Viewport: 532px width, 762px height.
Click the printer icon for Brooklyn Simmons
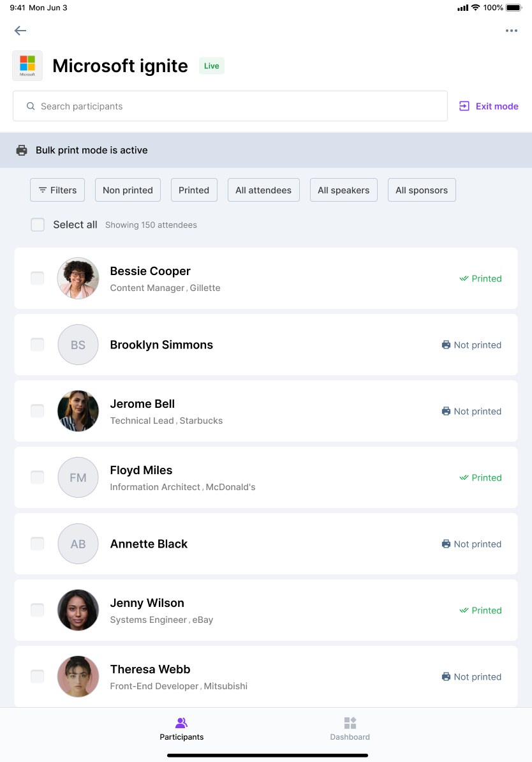[x=446, y=345]
